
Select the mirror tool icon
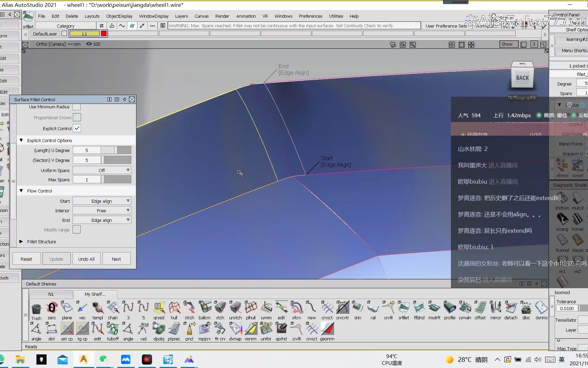click(495, 308)
